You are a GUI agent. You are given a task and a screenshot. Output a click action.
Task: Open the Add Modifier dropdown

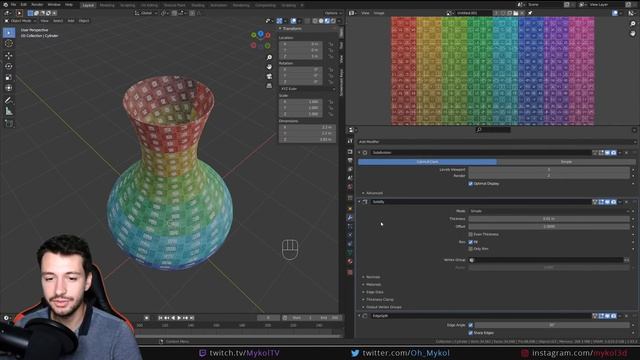(497, 142)
